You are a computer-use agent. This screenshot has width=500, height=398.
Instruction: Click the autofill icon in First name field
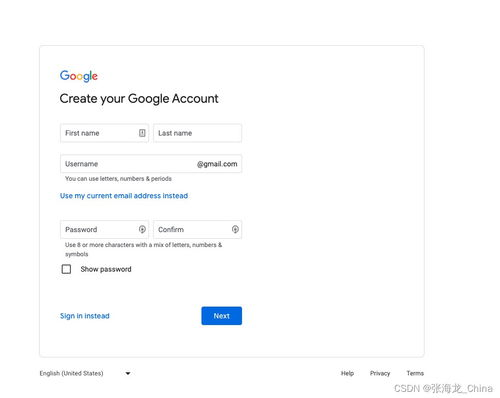point(142,133)
